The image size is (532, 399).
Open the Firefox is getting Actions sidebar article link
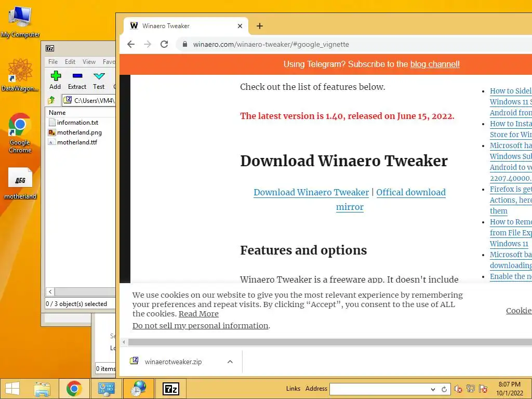(x=511, y=200)
